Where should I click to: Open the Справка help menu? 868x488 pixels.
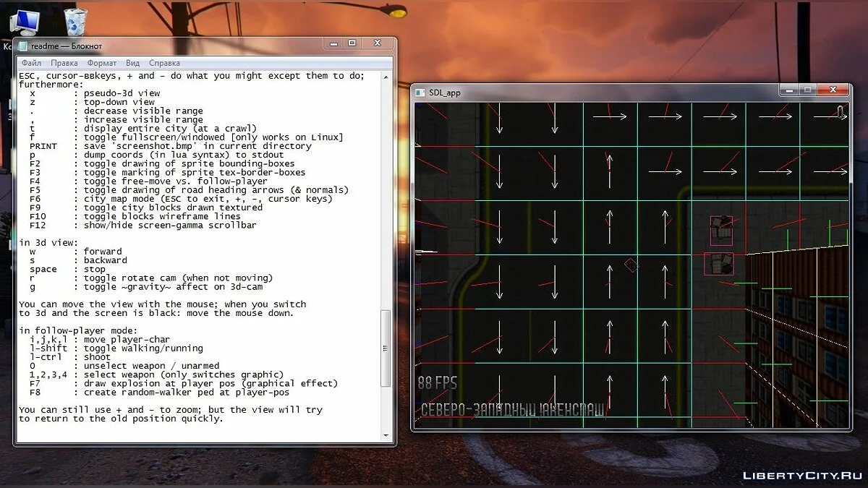pos(164,63)
